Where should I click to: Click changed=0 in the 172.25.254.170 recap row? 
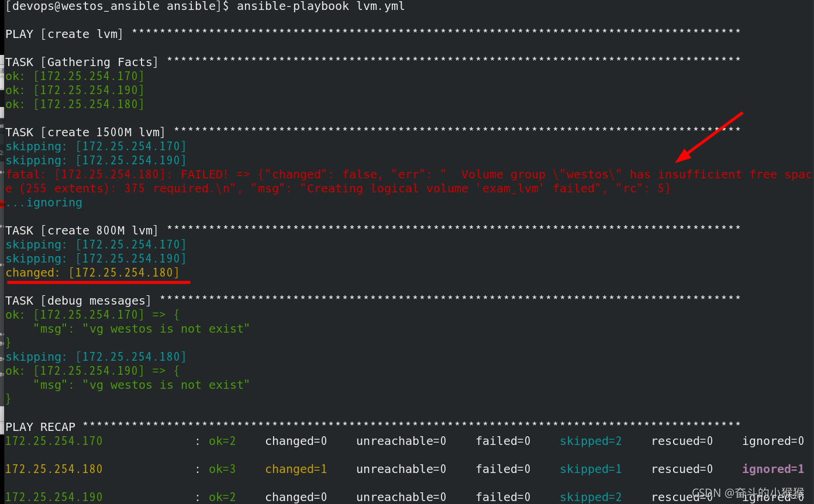tap(296, 441)
